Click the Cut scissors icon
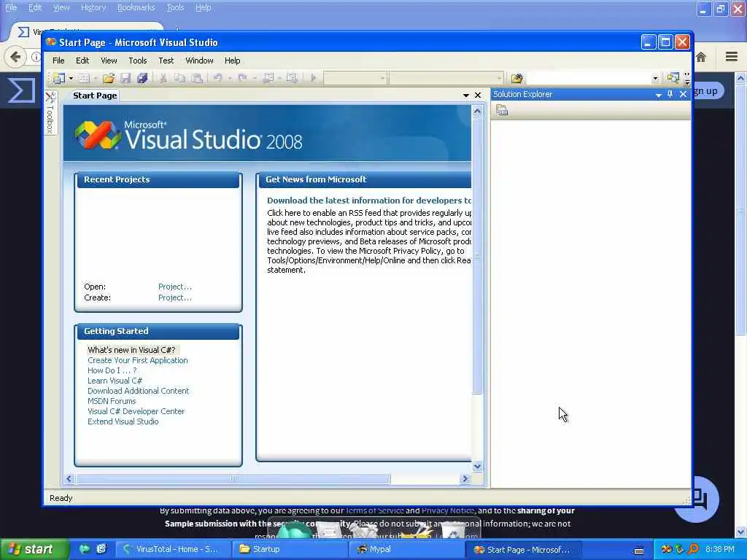747x560 pixels. (x=163, y=78)
